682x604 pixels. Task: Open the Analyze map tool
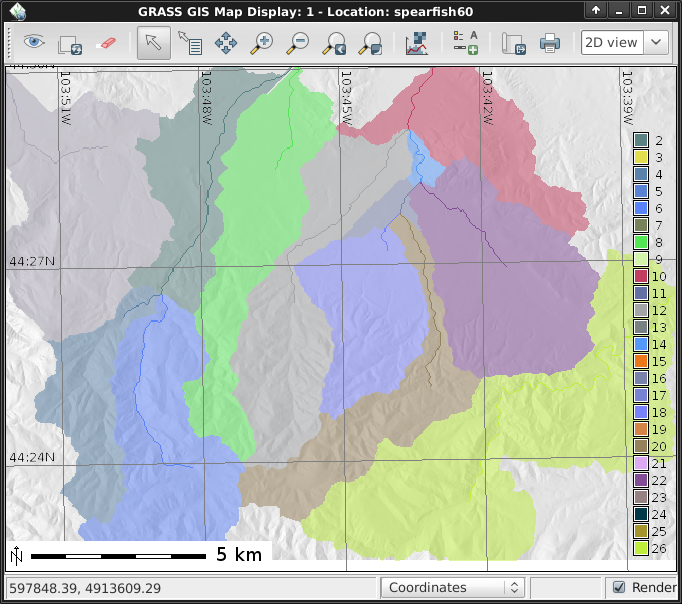417,43
